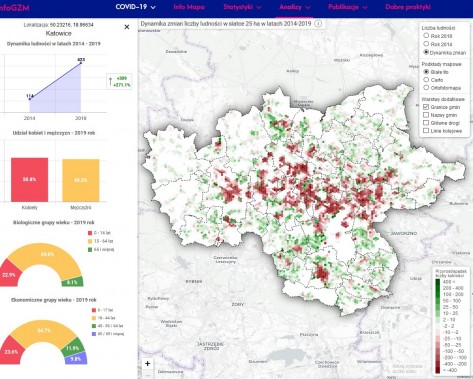Open the Dobre praktyki page

click(408, 7)
